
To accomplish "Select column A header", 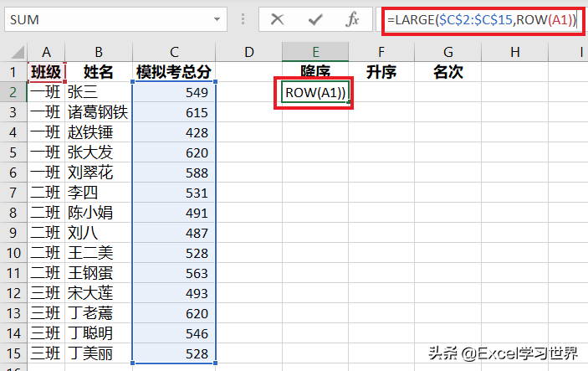I will click(x=46, y=52).
